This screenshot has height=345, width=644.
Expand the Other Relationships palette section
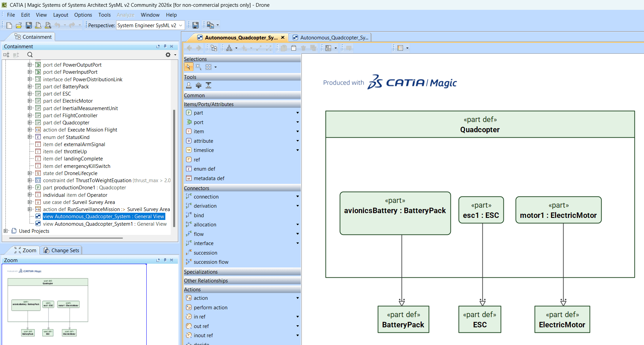click(242, 281)
